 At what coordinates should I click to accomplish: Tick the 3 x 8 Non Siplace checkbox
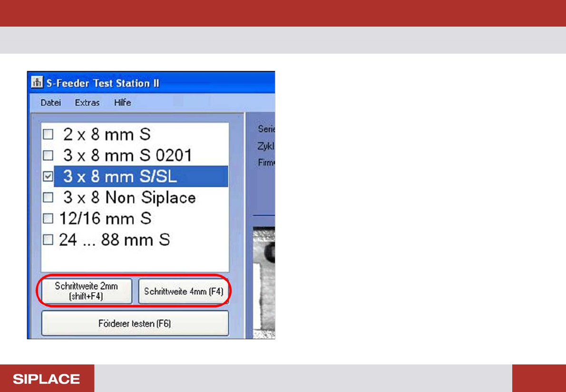tap(48, 197)
